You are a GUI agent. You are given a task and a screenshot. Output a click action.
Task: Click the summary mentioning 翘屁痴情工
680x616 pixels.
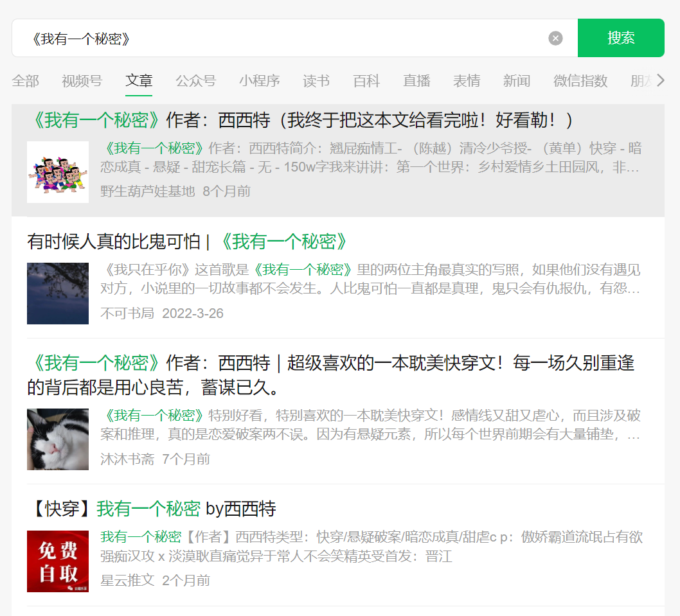371,157
